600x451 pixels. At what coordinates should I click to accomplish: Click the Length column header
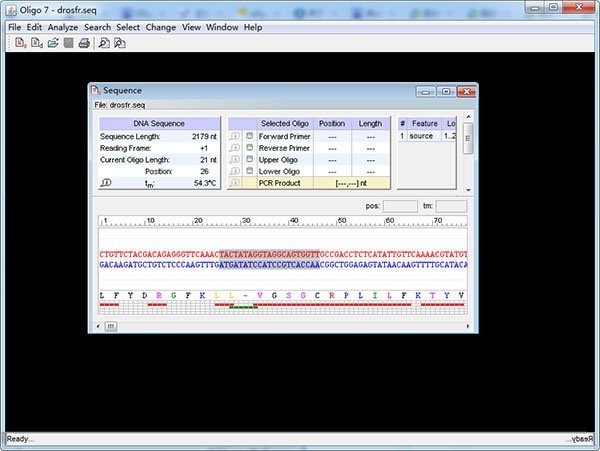[370, 124]
